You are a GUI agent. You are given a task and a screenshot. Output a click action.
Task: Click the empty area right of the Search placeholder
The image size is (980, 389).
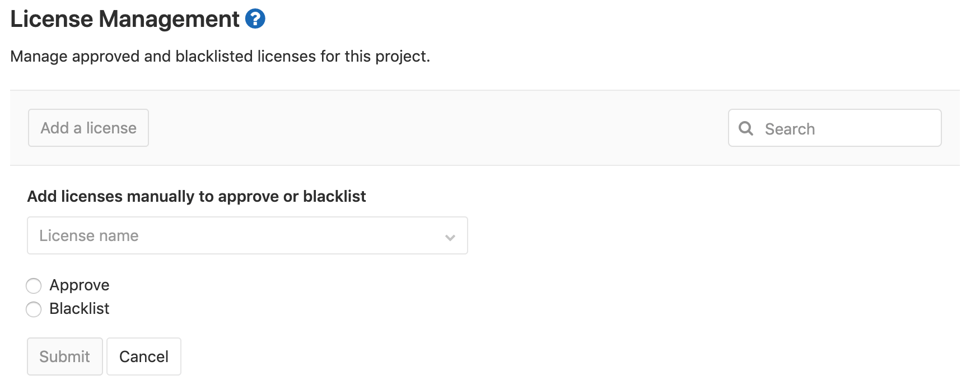tap(879, 128)
